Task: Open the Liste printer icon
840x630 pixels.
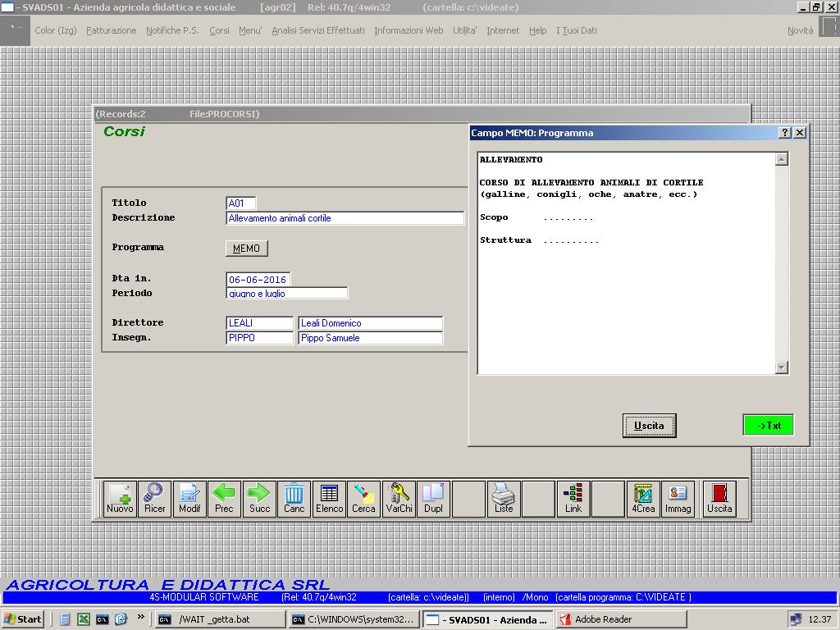Action: tap(504, 499)
